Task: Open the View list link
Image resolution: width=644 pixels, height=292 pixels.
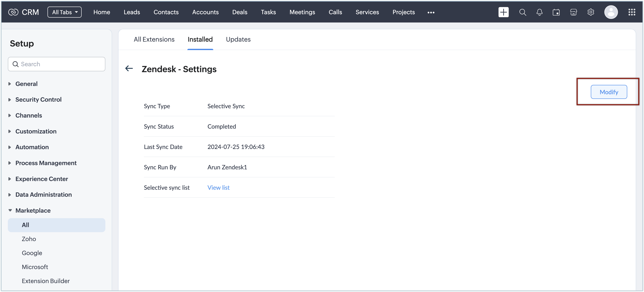Action: [218, 187]
